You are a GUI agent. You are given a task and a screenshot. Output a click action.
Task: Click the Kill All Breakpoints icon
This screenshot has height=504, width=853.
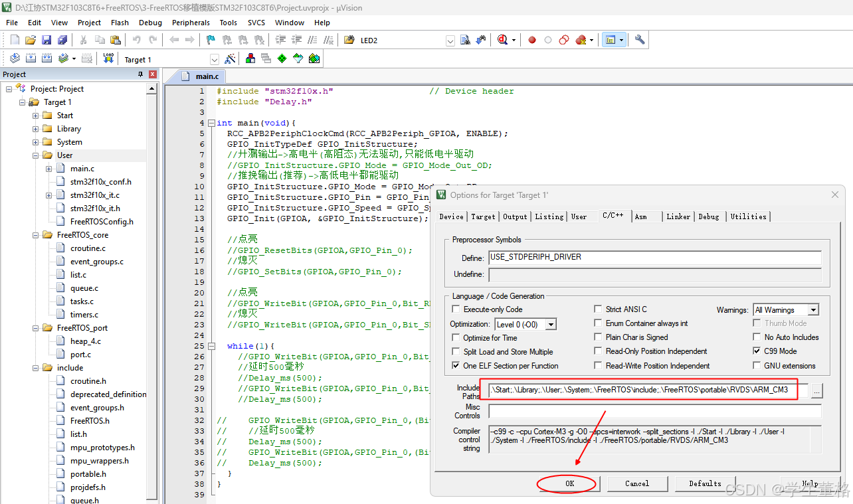point(581,40)
